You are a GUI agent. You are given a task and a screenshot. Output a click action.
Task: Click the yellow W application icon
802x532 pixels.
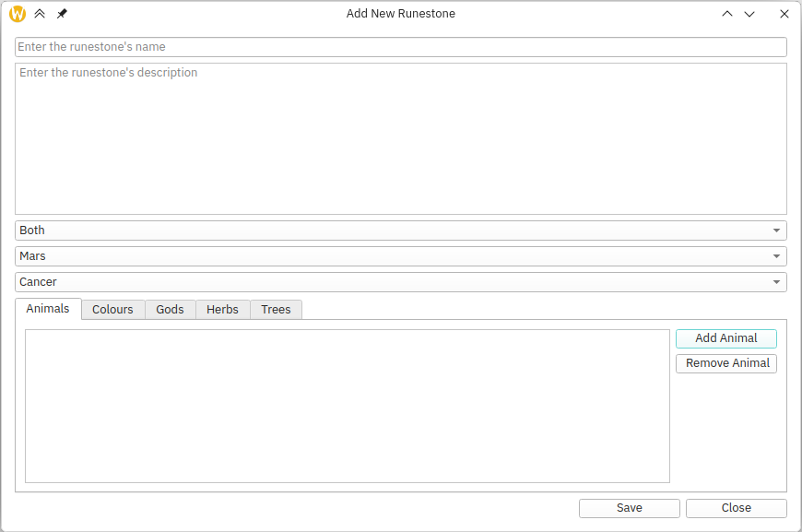point(18,14)
